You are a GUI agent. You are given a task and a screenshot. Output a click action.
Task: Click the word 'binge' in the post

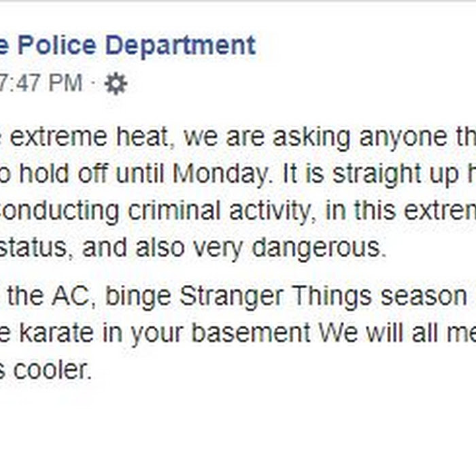[138, 297]
